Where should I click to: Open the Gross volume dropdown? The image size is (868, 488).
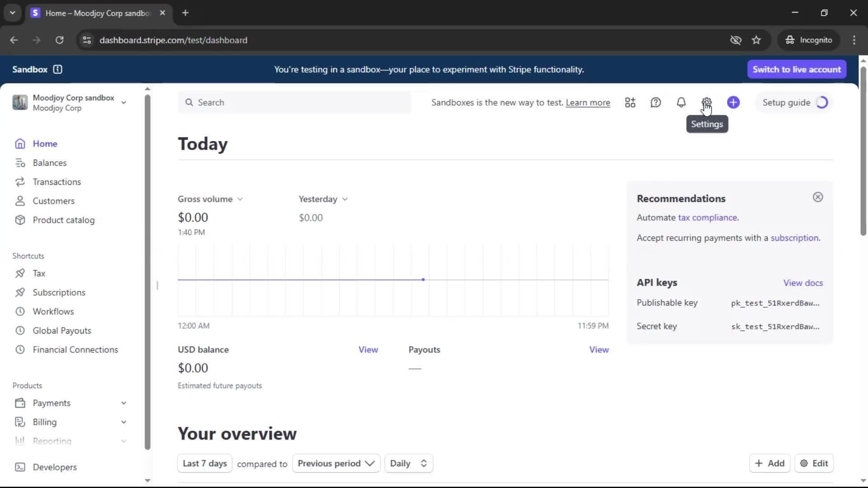(x=210, y=199)
